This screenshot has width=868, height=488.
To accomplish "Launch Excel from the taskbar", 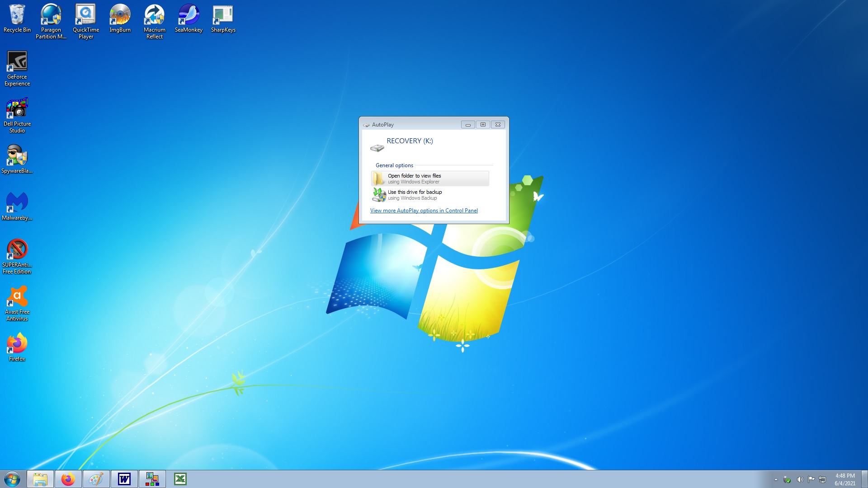I will click(x=180, y=479).
